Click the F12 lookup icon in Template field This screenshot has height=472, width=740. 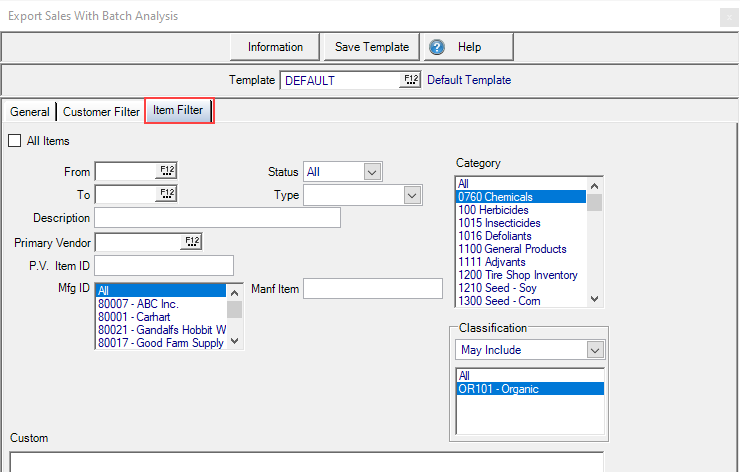click(410, 80)
